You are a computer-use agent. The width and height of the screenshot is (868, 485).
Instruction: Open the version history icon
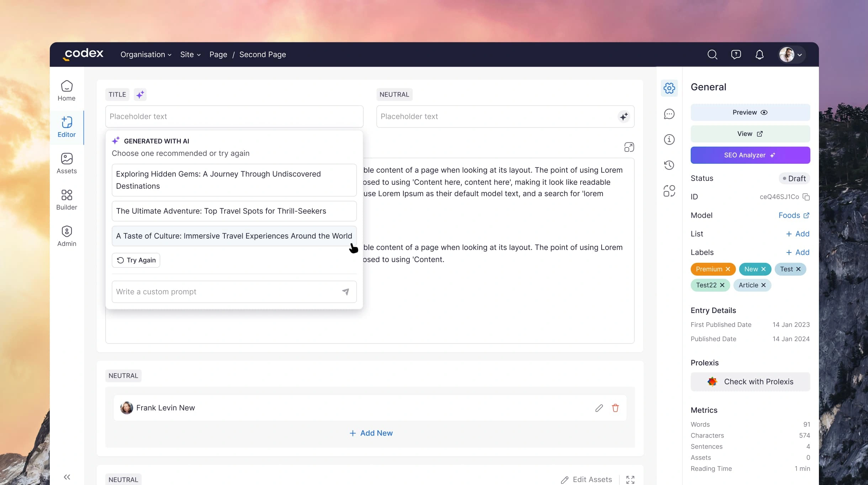coord(669,165)
